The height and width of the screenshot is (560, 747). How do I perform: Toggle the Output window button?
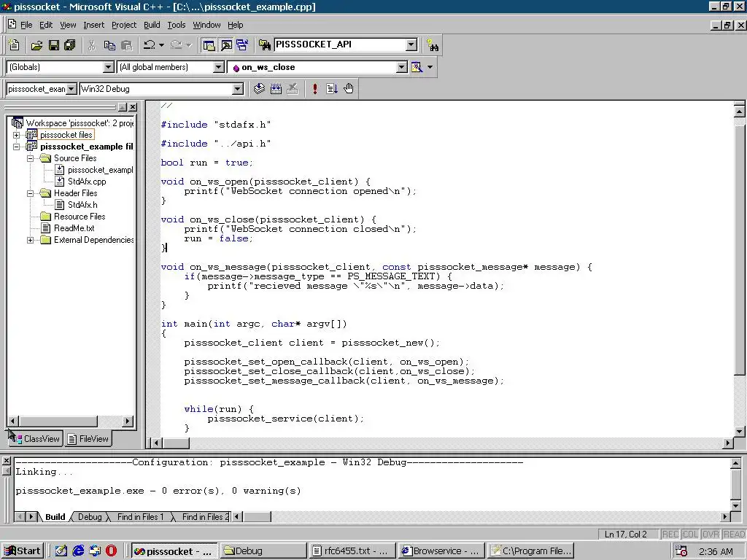click(226, 45)
